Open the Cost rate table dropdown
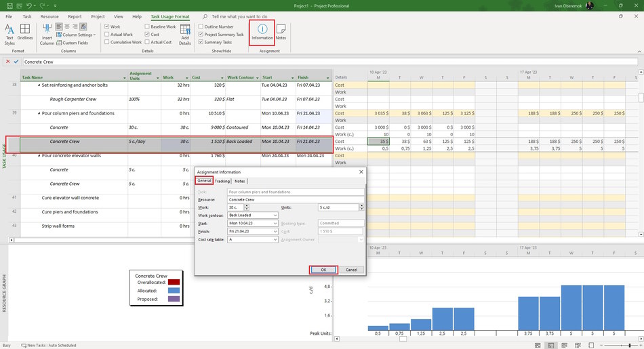 point(275,239)
